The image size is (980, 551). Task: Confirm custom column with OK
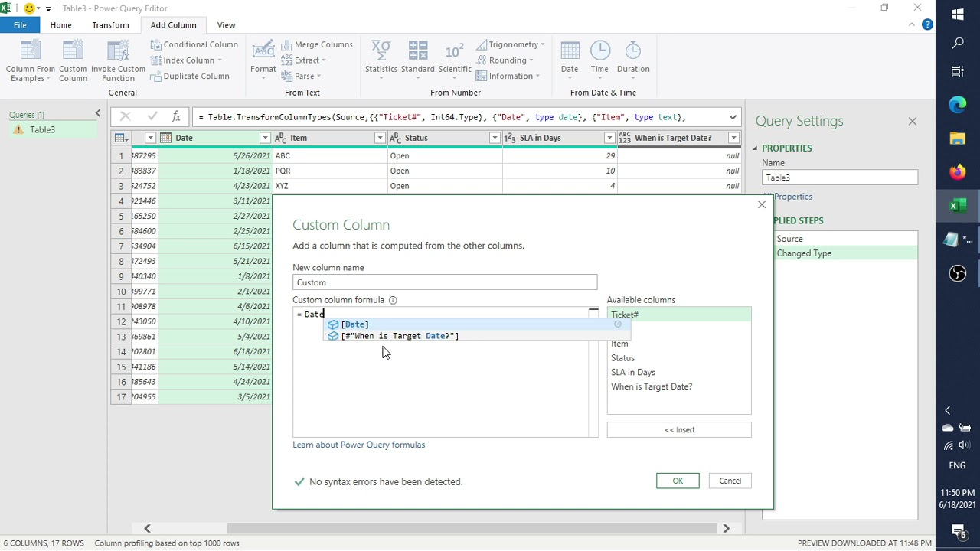pyautogui.click(x=678, y=481)
